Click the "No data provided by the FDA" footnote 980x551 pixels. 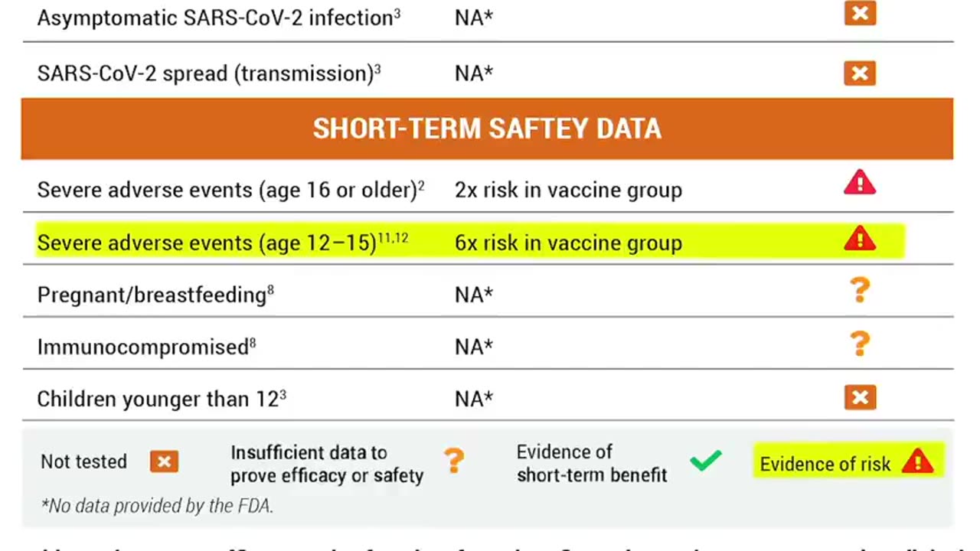click(x=157, y=506)
